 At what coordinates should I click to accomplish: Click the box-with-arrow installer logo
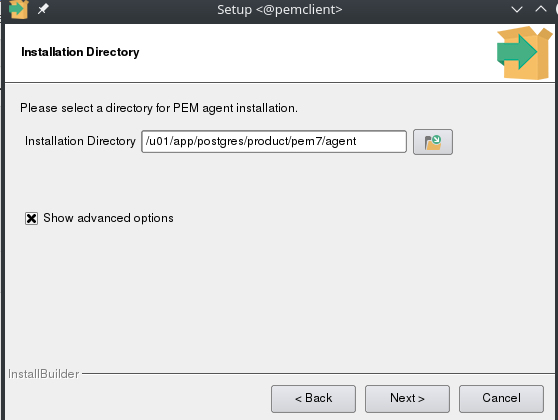pos(525,53)
